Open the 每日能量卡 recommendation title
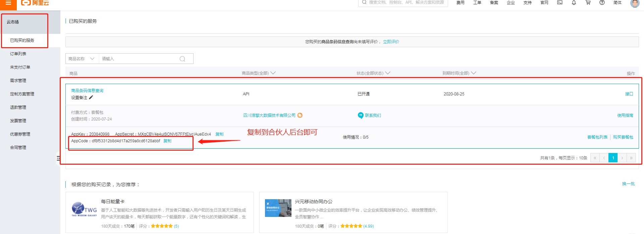Image resolution: width=644 pixels, height=234 pixels. tap(113, 201)
